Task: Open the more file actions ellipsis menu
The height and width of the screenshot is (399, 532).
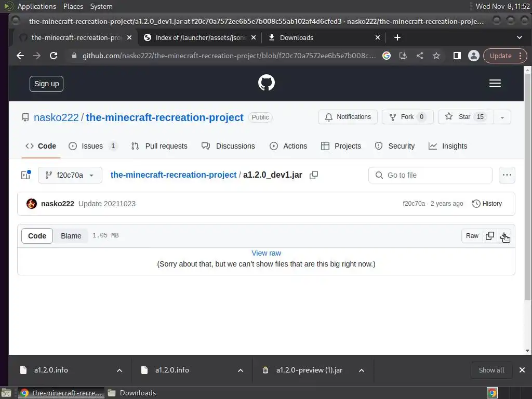Action: coord(507,175)
